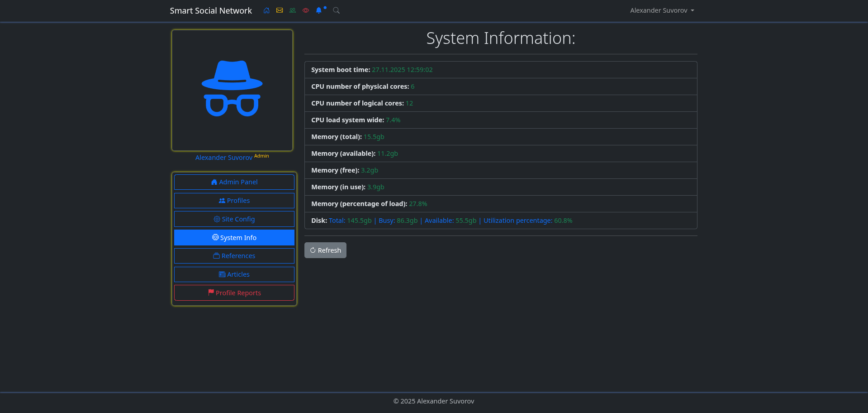Click "CPU number of physical cores" label
The image size is (868, 413).
click(360, 86)
